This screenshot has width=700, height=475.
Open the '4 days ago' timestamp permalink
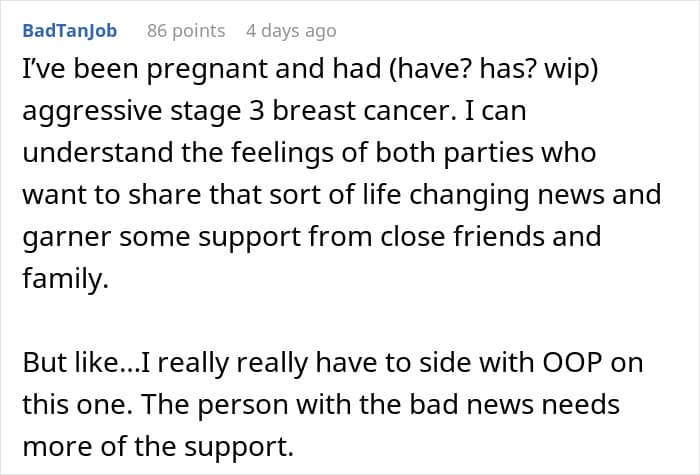[x=291, y=31]
